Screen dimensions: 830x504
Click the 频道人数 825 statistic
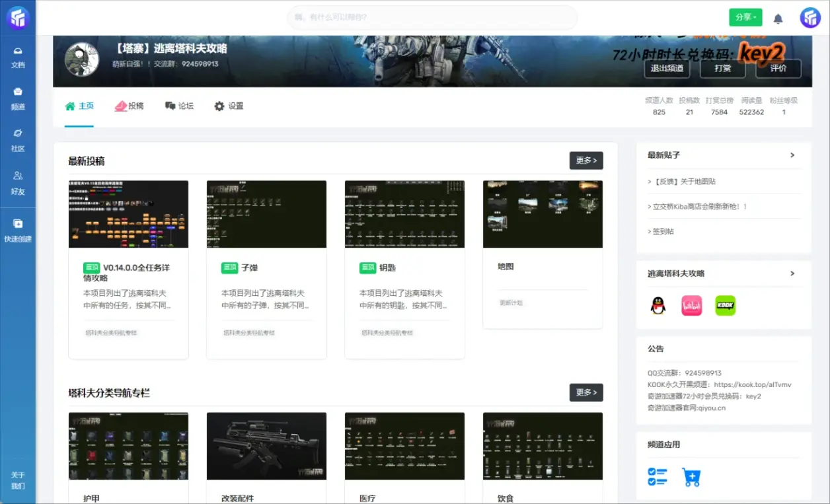click(659, 106)
